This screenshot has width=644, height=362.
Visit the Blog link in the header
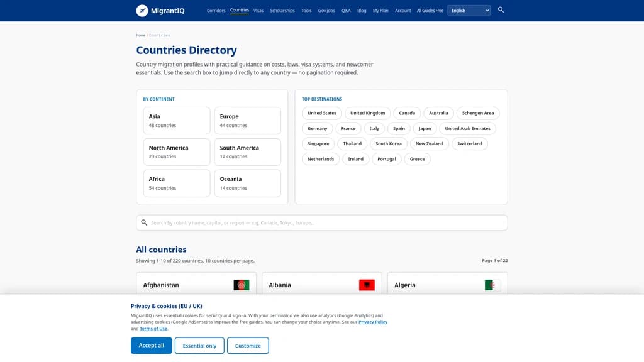[x=362, y=11]
